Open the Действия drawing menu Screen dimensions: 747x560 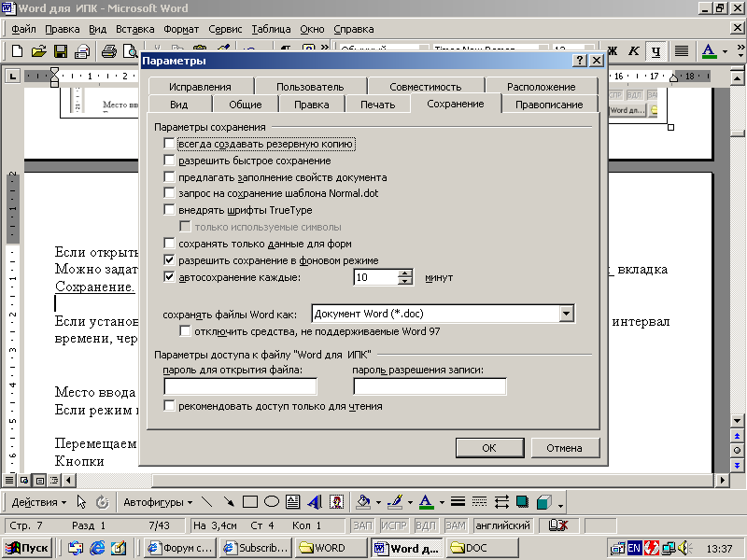pos(39,502)
